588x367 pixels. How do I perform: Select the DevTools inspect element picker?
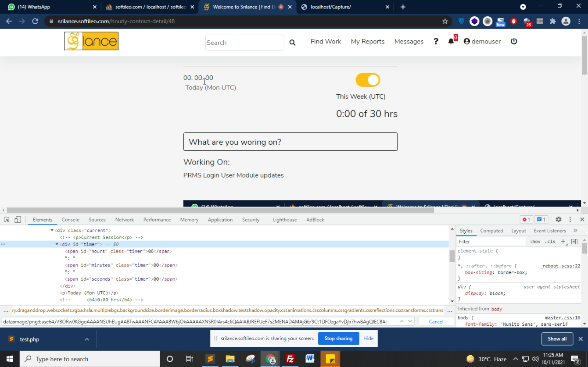click(x=7, y=220)
